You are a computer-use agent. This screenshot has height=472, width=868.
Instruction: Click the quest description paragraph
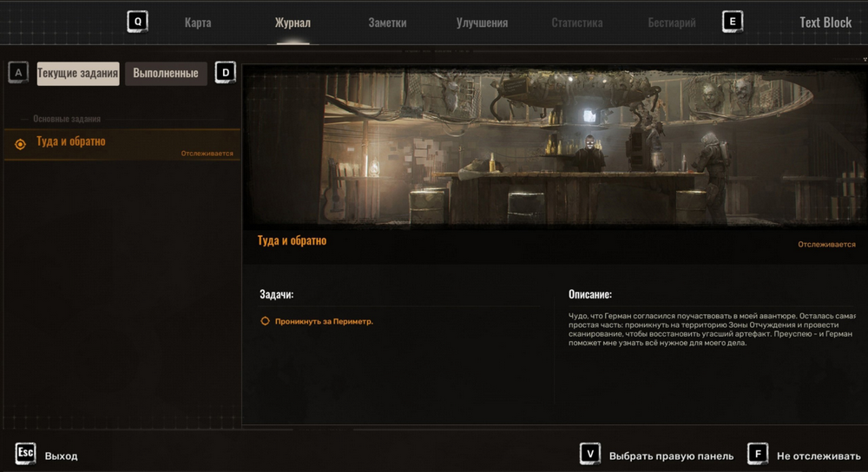pos(712,329)
